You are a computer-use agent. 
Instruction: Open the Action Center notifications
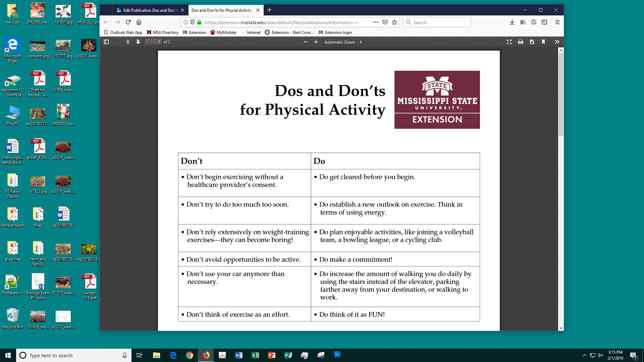click(634, 355)
